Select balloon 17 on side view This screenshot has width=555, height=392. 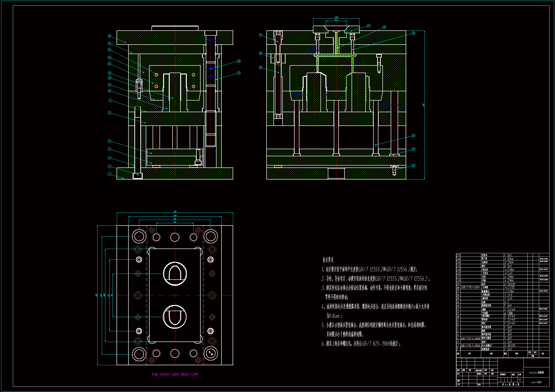[x=260, y=35]
